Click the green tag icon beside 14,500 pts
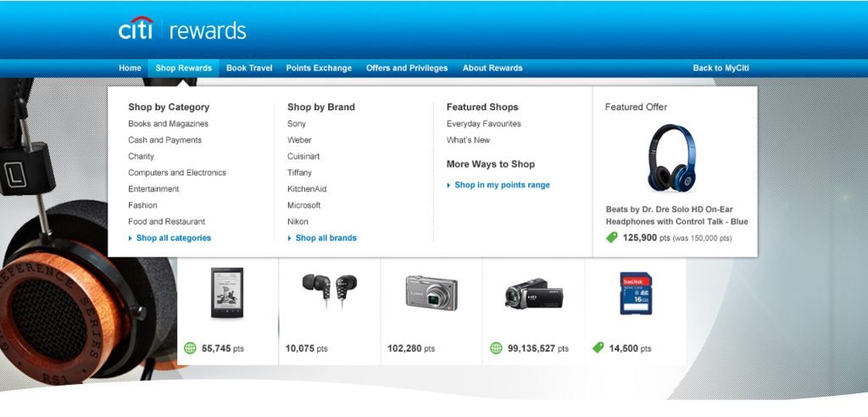This screenshot has width=868, height=417. [x=598, y=347]
